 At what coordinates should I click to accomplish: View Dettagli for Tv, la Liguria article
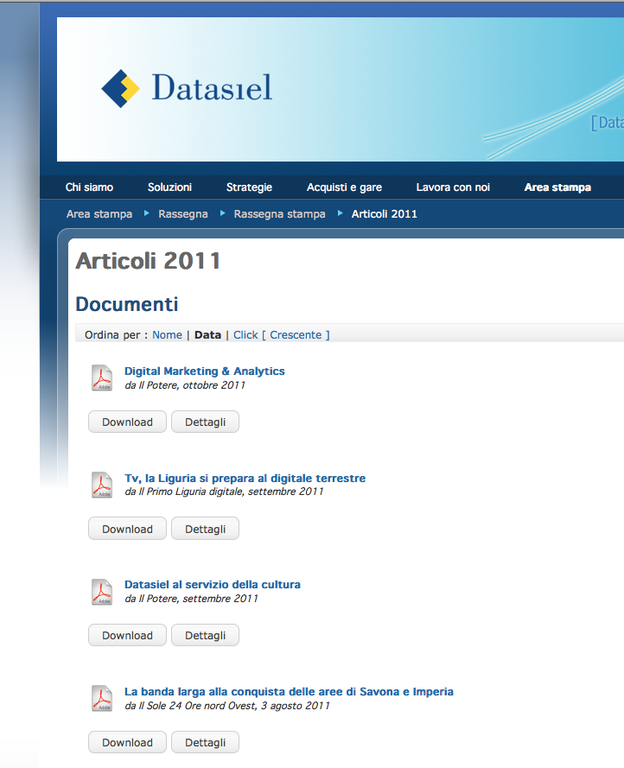[205, 529]
